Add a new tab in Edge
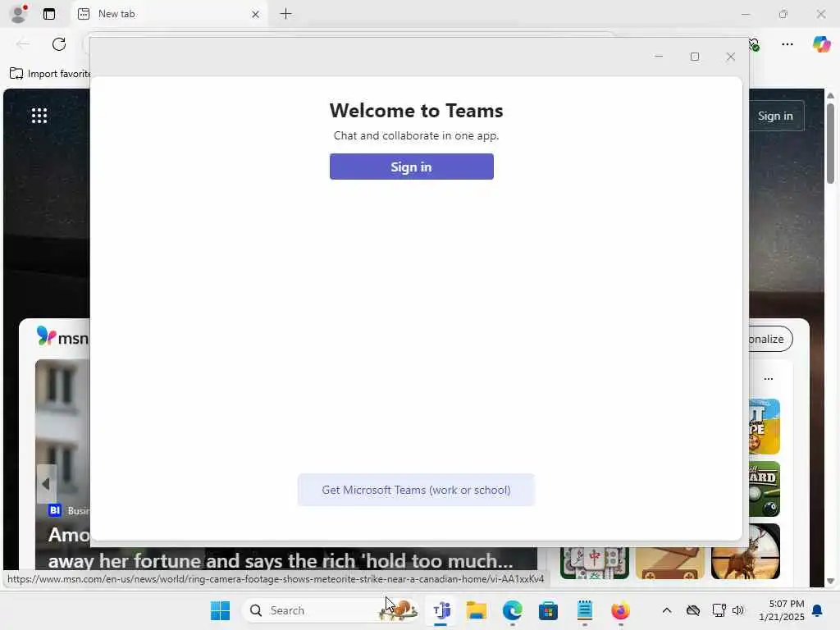Image resolution: width=840 pixels, height=630 pixels. [286, 14]
